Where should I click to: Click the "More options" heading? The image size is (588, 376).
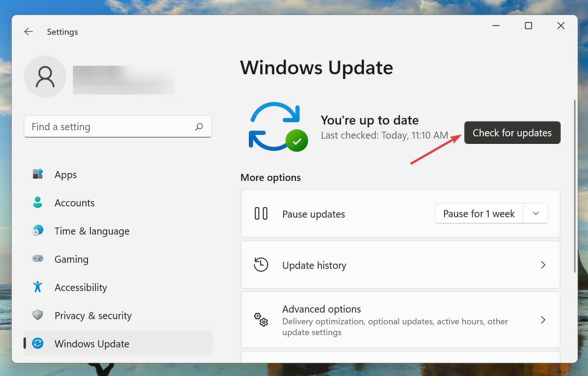(x=270, y=178)
